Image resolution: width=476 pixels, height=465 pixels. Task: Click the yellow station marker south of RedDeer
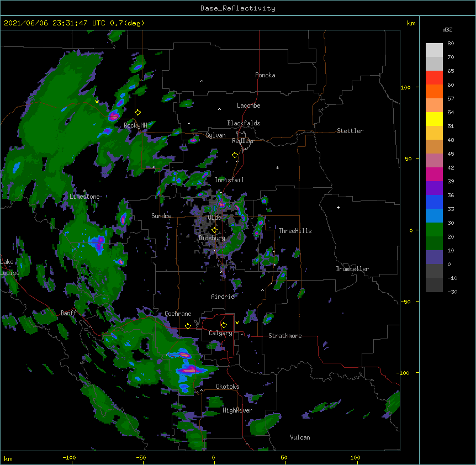click(235, 155)
